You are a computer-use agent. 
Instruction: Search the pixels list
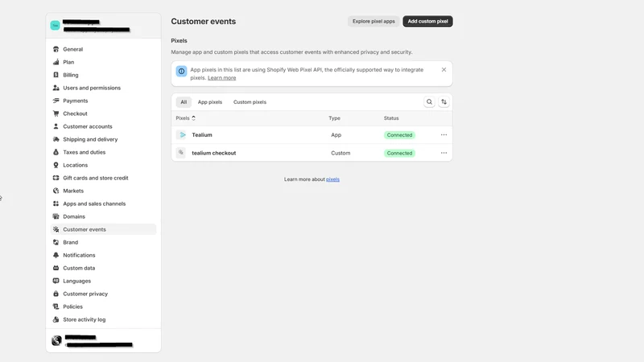tap(429, 102)
